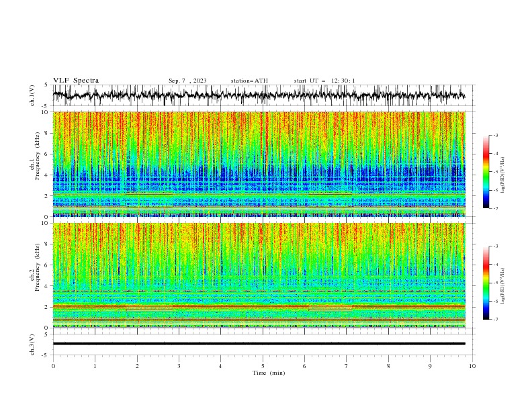Click the "3" tick on the time axis
532x411 pixels.
click(179, 366)
